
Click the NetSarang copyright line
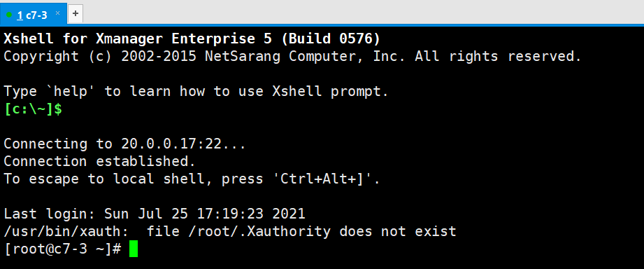(x=292, y=56)
